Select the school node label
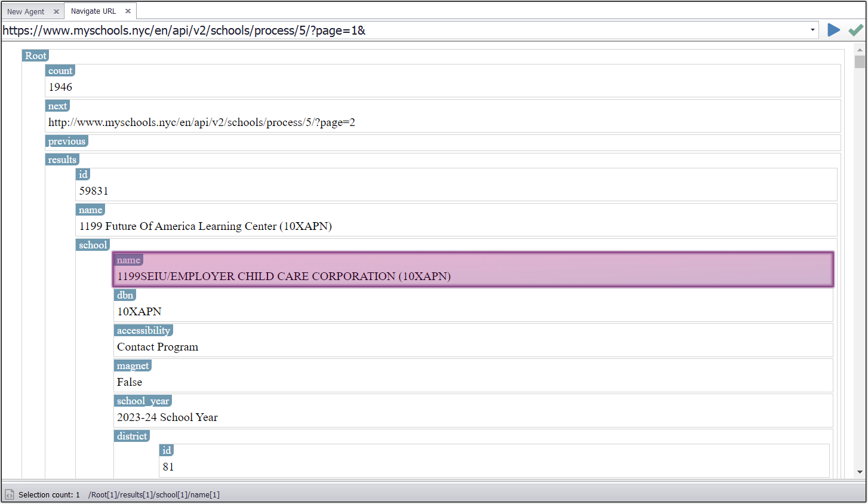Image resolution: width=868 pixels, height=504 pixels. pyautogui.click(x=93, y=245)
